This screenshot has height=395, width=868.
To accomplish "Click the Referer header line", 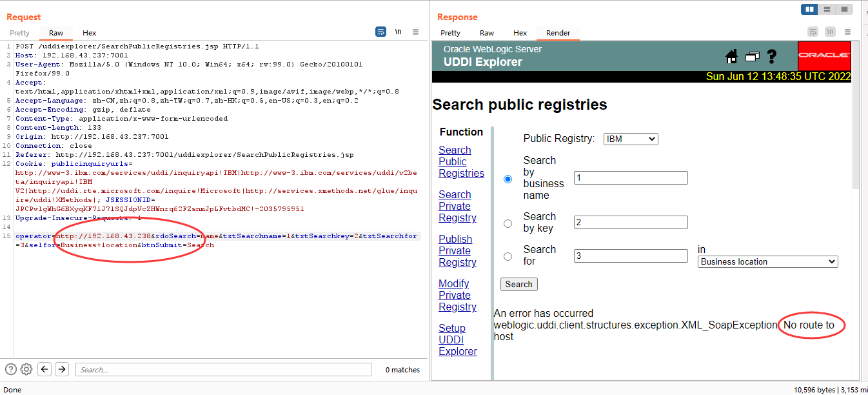I will [184, 155].
